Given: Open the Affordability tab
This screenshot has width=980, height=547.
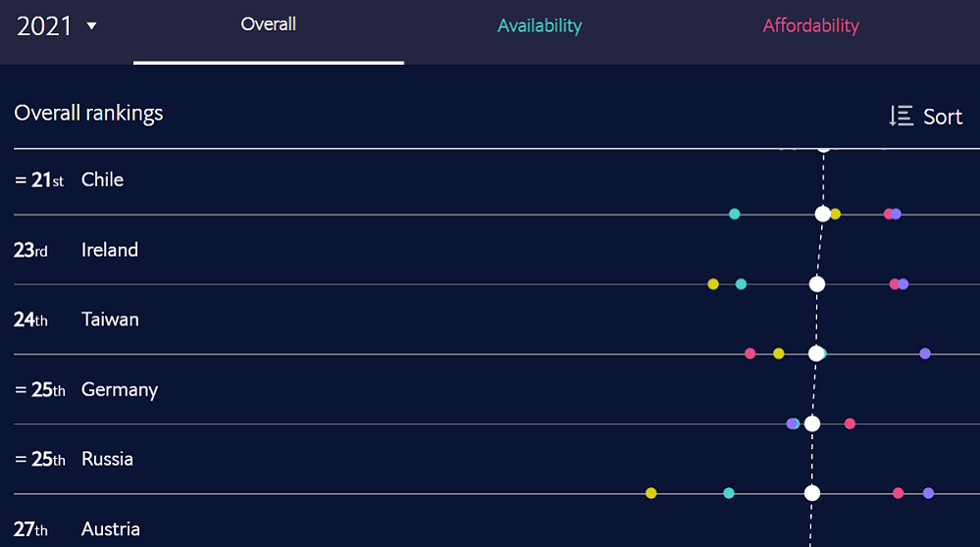Looking at the screenshot, I should pyautogui.click(x=810, y=26).
